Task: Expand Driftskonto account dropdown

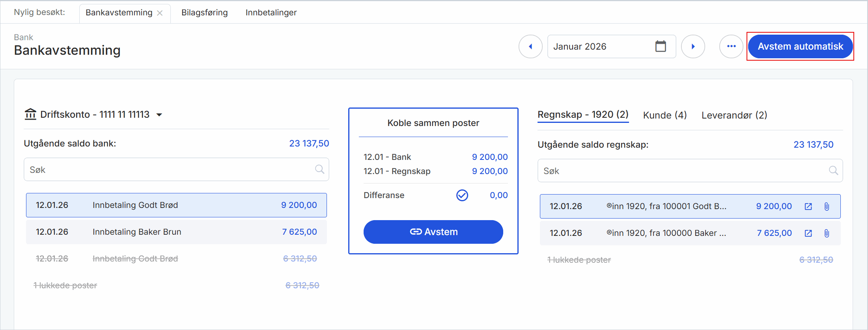Action: 159,115
